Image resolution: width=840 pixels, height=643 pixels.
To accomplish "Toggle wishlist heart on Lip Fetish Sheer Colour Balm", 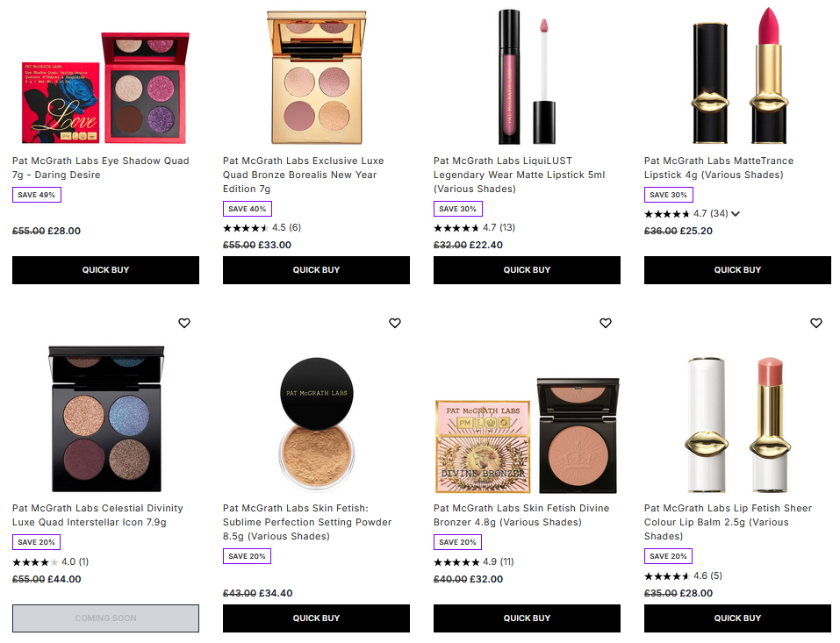I will [x=816, y=323].
